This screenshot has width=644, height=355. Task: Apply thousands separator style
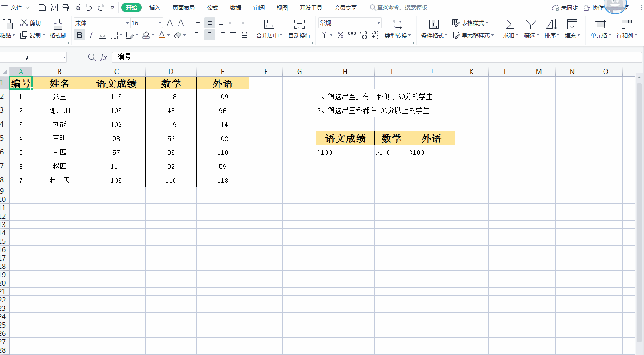352,35
